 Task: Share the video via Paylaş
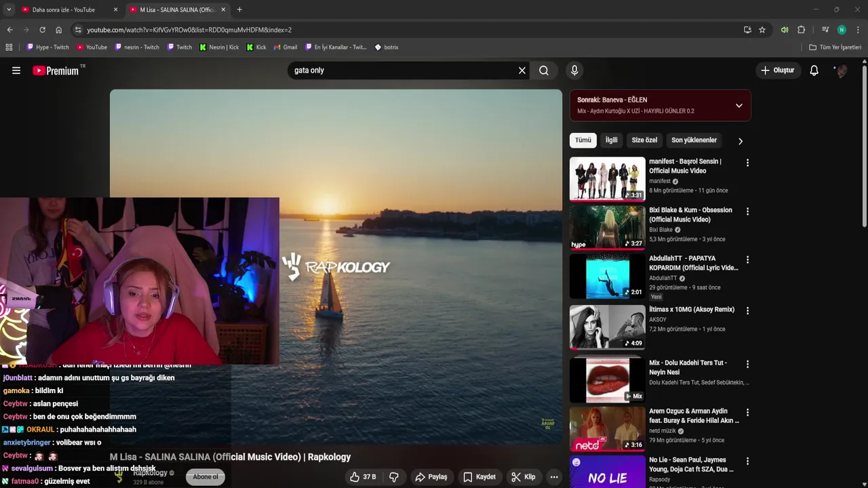tap(431, 477)
